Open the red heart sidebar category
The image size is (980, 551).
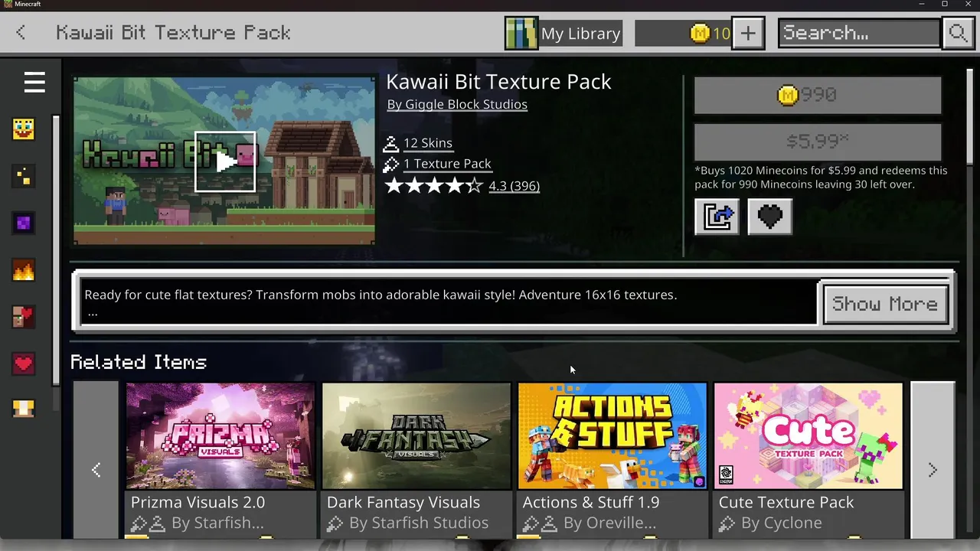(x=24, y=364)
